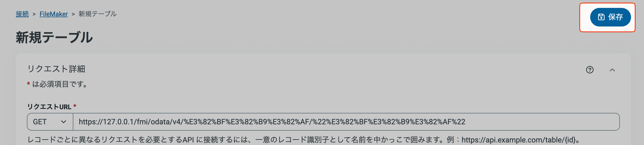Click the red asterisk before は必須項目です
This screenshot has width=644, height=145.
tap(29, 84)
